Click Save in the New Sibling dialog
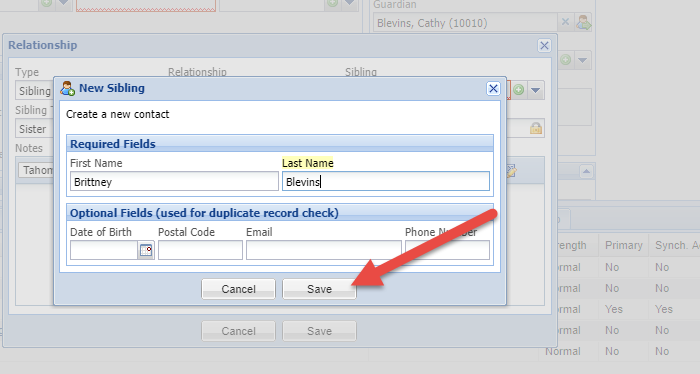700x374 pixels. tap(319, 289)
